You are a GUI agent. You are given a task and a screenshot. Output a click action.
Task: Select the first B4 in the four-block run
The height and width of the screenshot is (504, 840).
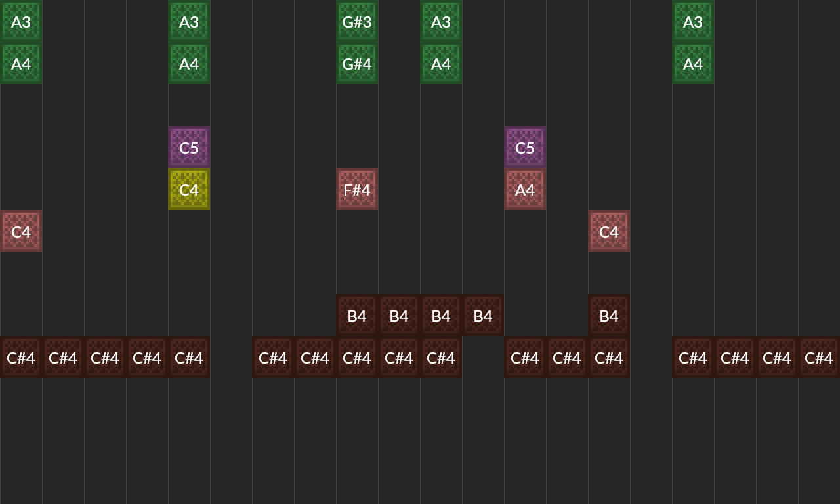pos(357,315)
